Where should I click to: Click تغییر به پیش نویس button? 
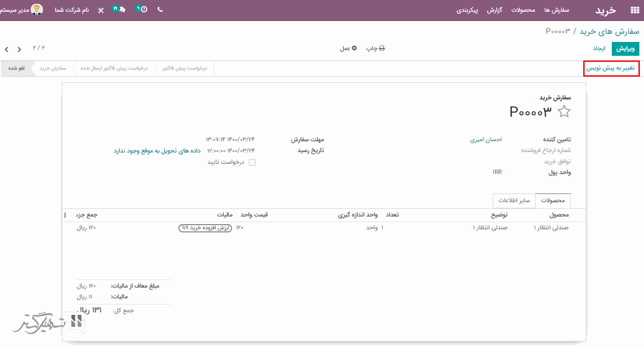[611, 69]
